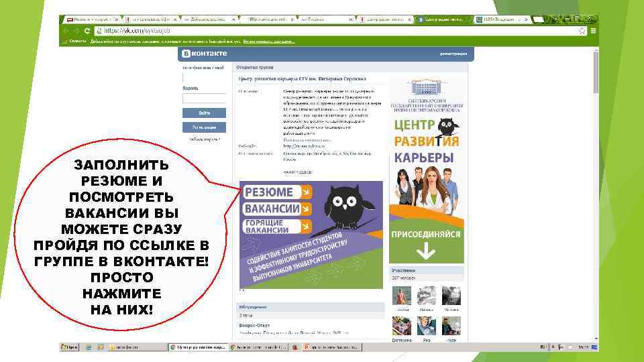Image resolution: width=644 pixels, height=362 pixels.
Task: Click the Пароль password field
Action: [204, 98]
